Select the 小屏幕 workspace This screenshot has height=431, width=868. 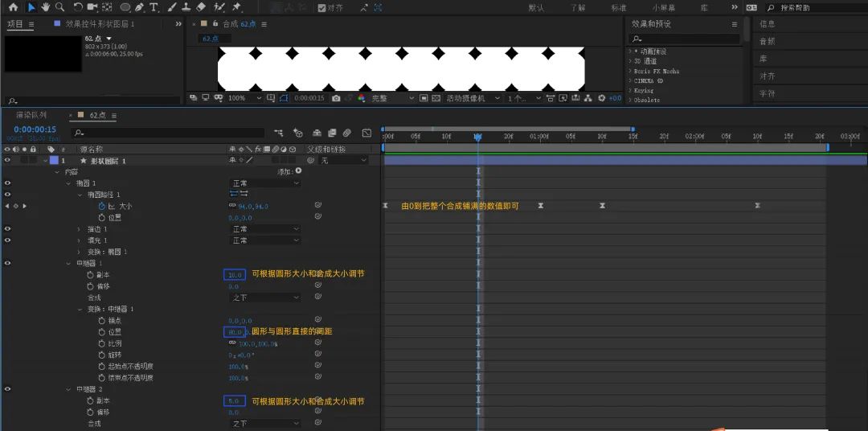[x=664, y=8]
